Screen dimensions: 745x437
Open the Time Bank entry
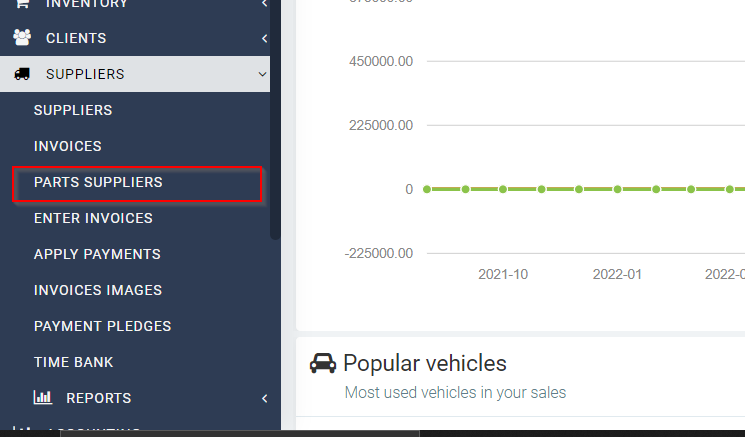73,362
